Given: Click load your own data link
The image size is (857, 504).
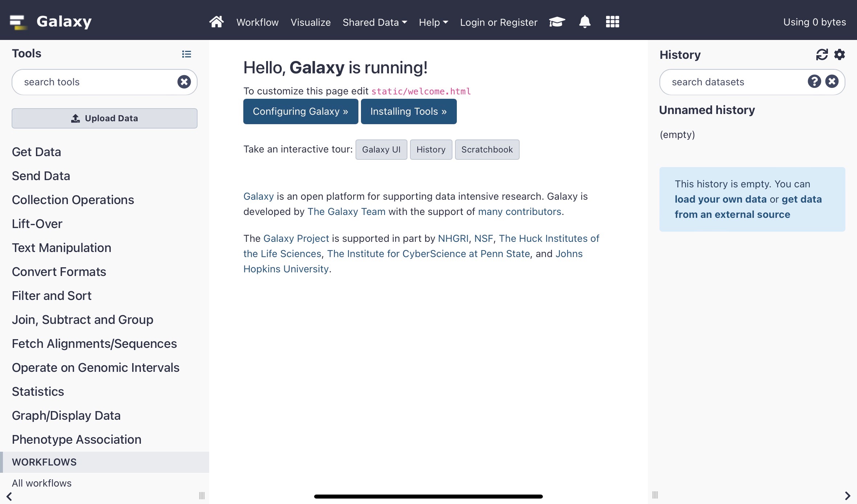Looking at the screenshot, I should click(720, 199).
